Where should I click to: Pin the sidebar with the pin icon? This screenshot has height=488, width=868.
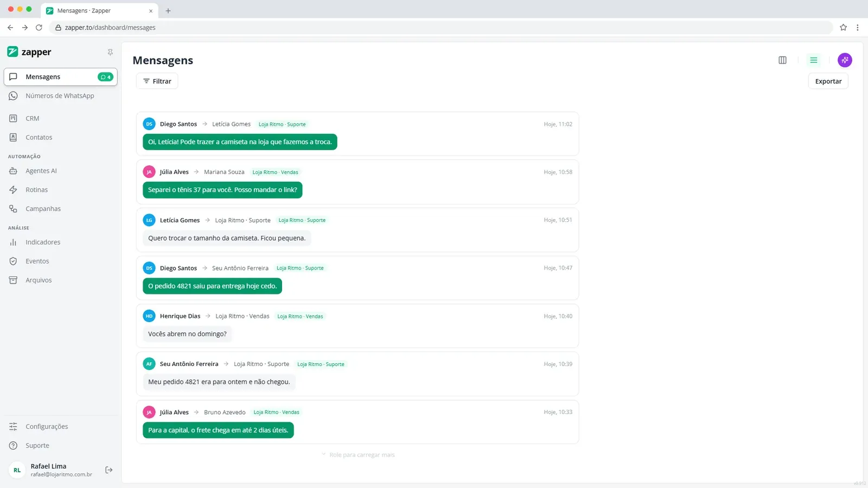tap(110, 52)
